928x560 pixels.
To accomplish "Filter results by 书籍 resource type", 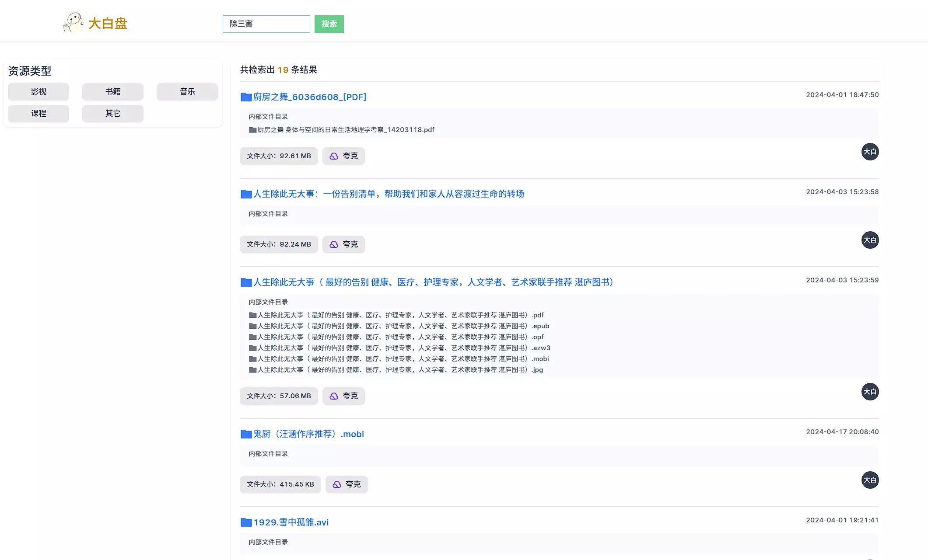I will [x=113, y=92].
